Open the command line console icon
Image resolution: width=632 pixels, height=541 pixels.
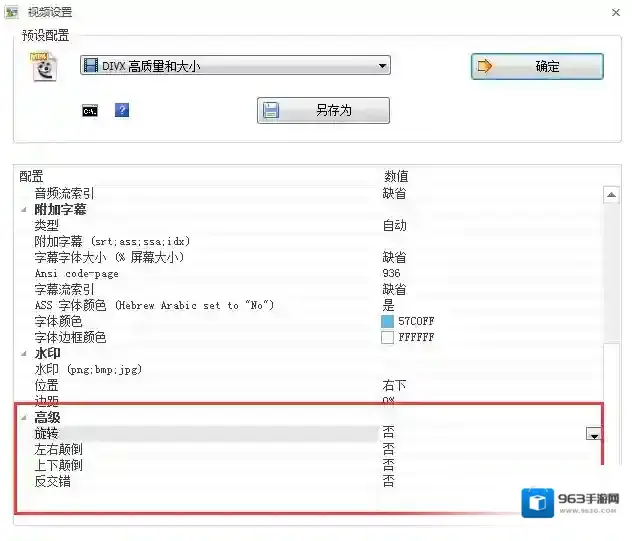[x=90, y=110]
